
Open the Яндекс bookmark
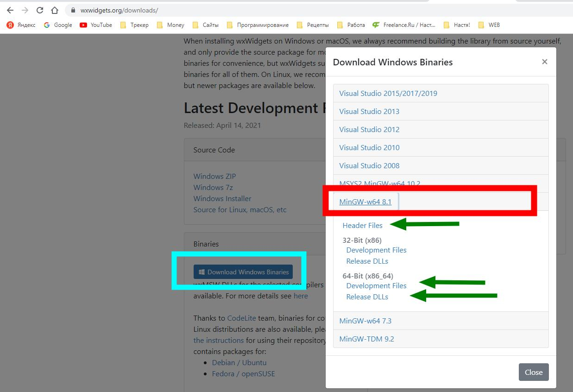21,25
